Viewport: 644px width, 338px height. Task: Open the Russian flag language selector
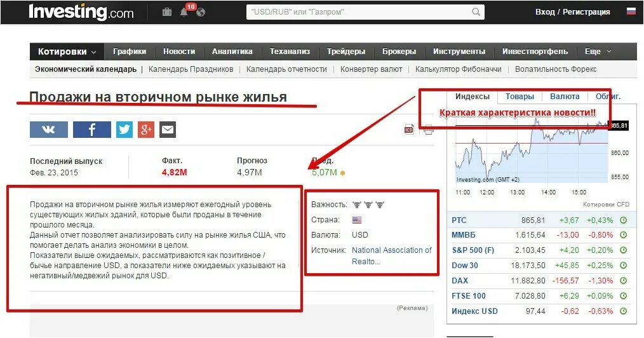pyautogui.click(x=631, y=11)
